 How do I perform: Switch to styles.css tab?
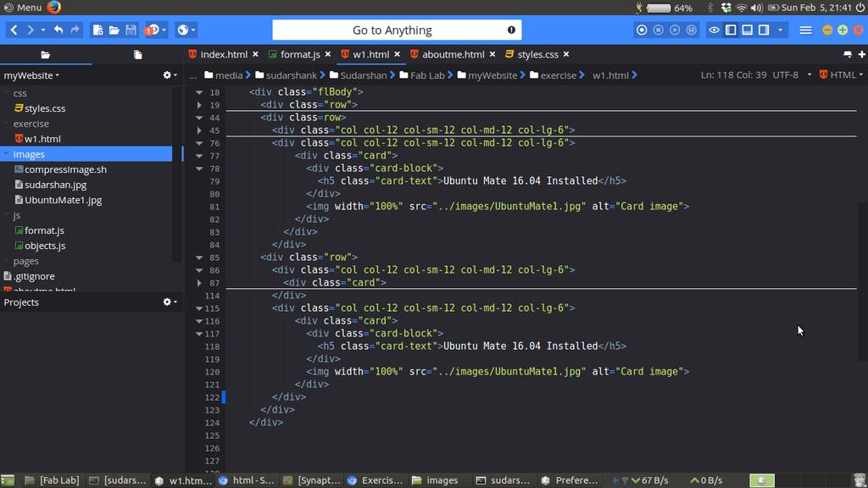[537, 54]
